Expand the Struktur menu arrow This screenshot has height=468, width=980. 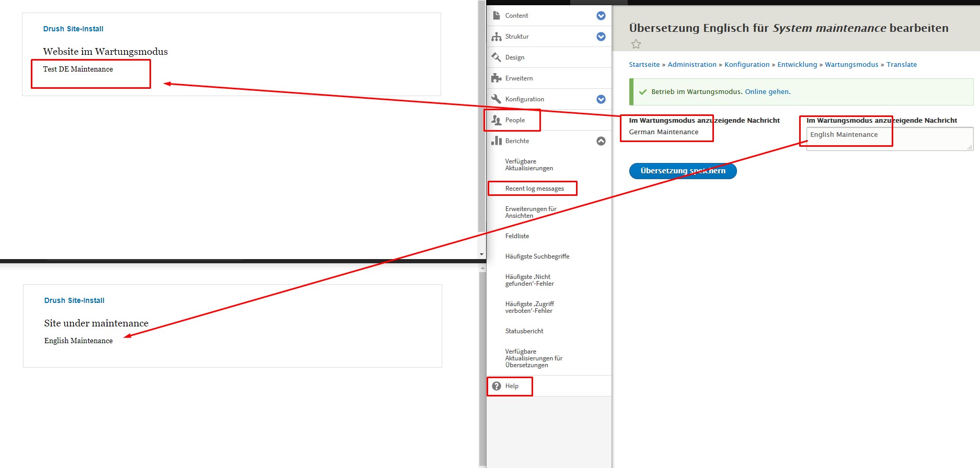coord(601,37)
